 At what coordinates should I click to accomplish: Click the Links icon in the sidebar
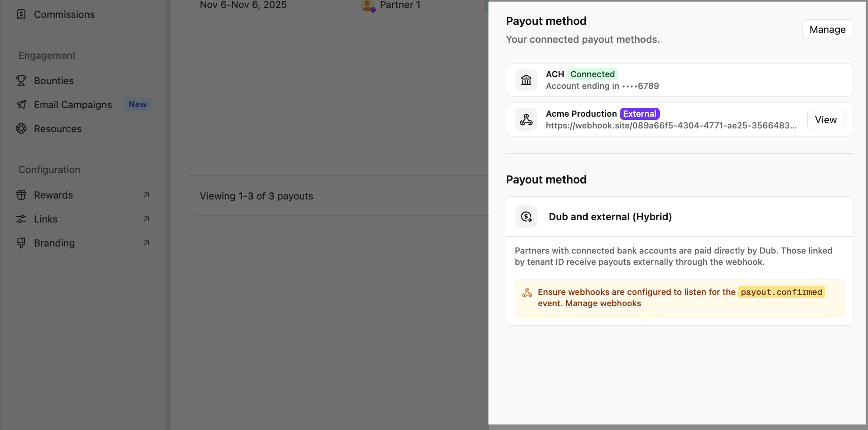click(21, 219)
